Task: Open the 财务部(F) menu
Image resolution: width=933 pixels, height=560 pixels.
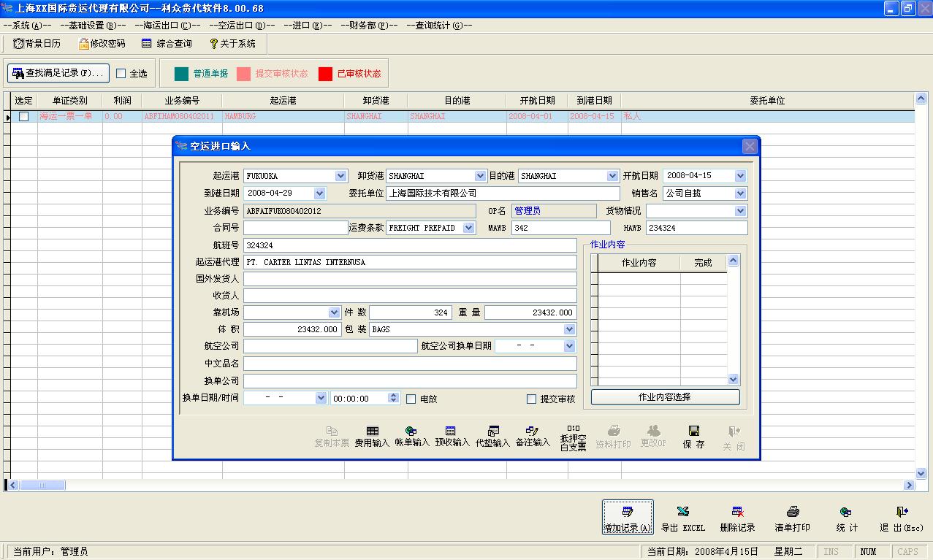Action: pos(369,25)
